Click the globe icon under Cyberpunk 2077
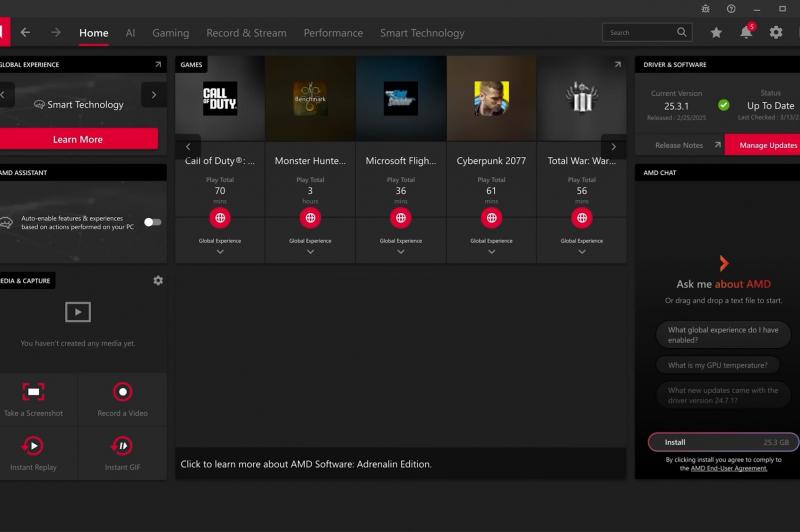The height and width of the screenshot is (532, 800). pyautogui.click(x=491, y=217)
